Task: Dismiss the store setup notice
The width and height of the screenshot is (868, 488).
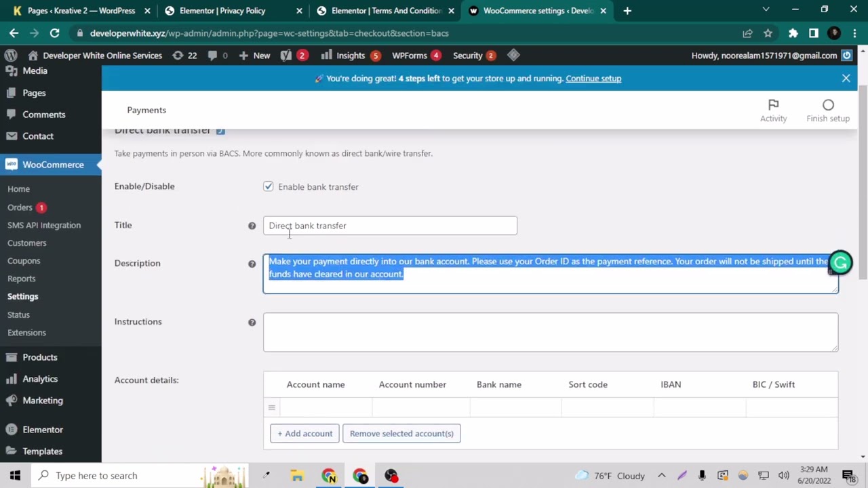Action: [846, 78]
